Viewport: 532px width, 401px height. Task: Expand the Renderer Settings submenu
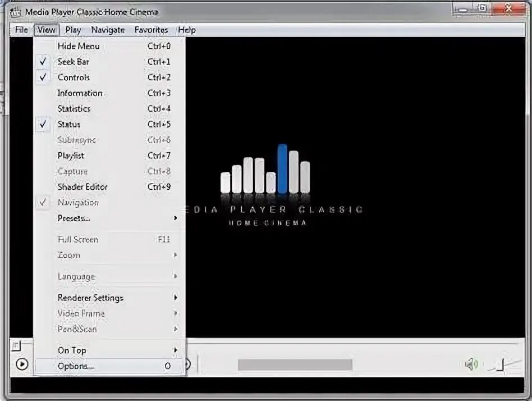click(109, 298)
